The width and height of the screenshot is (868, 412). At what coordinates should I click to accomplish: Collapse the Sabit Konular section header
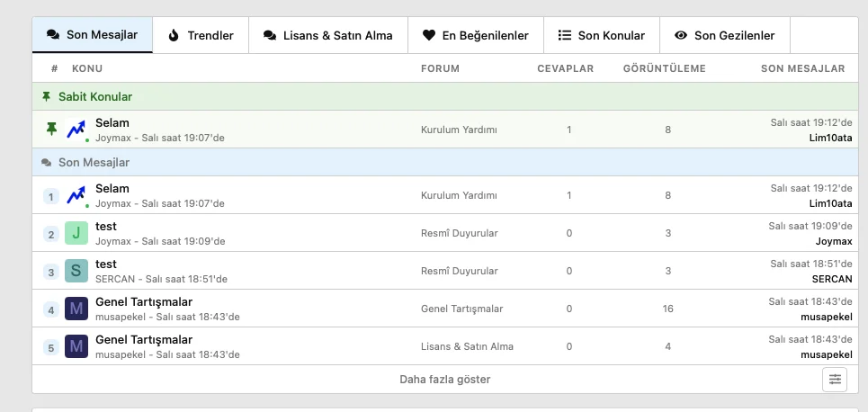coord(95,97)
